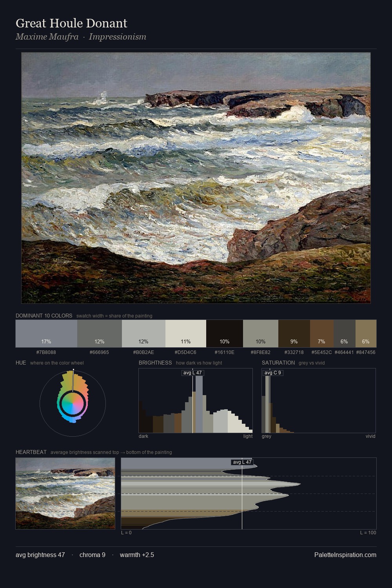Image resolution: width=392 pixels, height=588 pixels.
Task: Click the artist name Maxime Maufra
Action: point(47,37)
